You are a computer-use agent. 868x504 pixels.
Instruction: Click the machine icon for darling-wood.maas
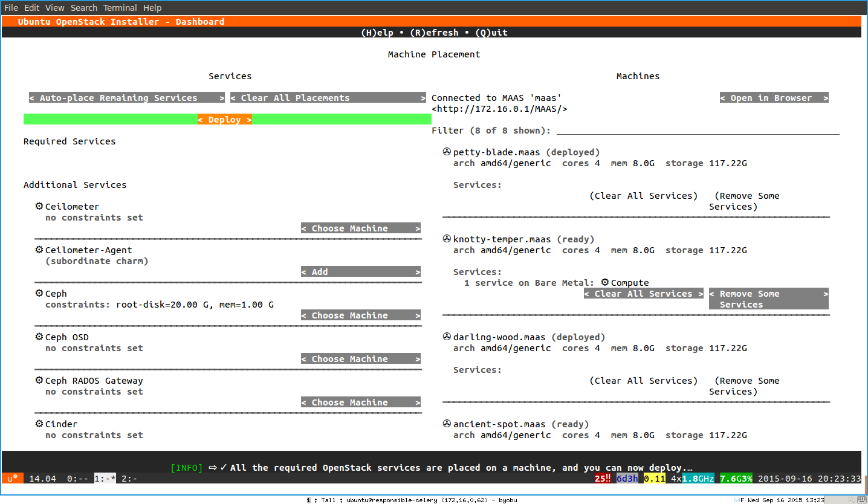pyautogui.click(x=447, y=337)
